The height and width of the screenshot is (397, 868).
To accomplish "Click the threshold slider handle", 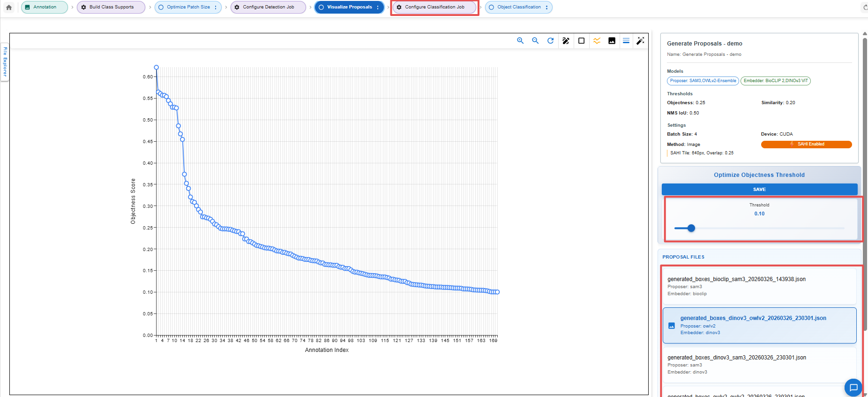I will pos(691,228).
